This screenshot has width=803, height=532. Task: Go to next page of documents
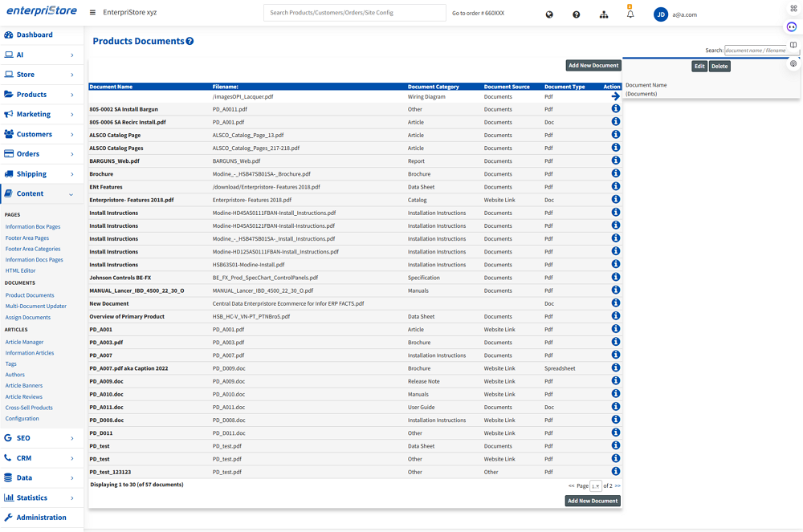pos(618,486)
